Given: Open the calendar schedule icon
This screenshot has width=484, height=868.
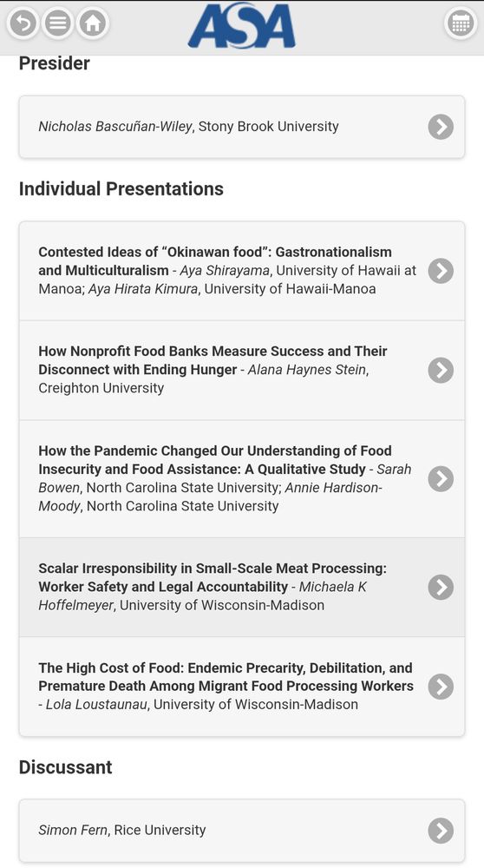Looking at the screenshot, I should pyautogui.click(x=461, y=23).
